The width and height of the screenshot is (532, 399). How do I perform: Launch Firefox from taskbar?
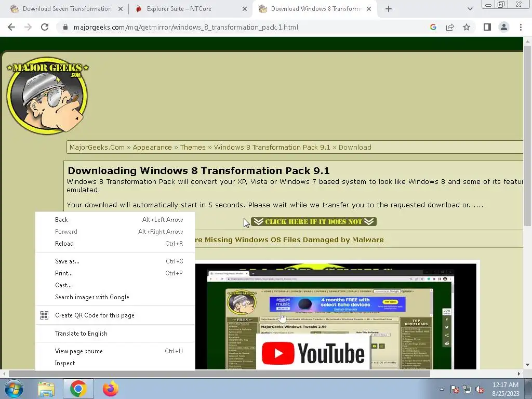pos(111,389)
